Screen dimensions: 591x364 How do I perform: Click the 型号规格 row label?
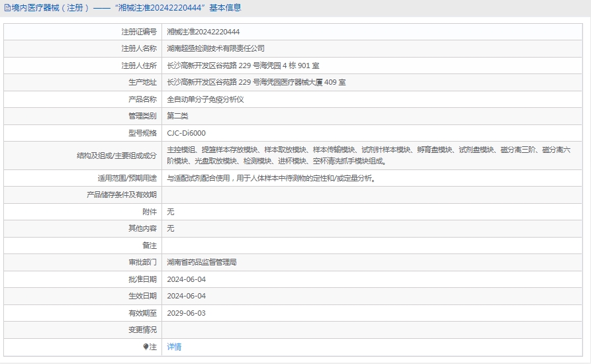click(142, 133)
